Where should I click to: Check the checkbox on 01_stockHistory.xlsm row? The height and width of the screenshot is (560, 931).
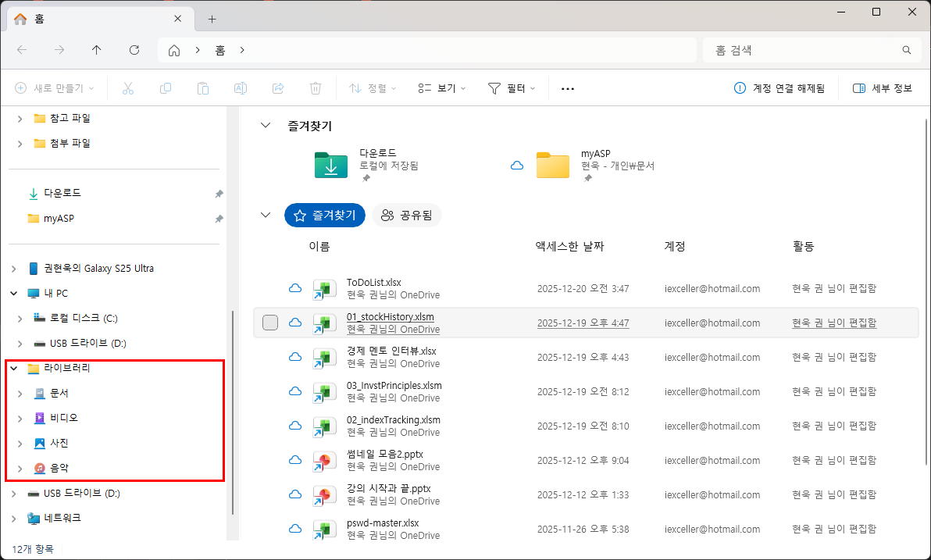pyautogui.click(x=269, y=322)
